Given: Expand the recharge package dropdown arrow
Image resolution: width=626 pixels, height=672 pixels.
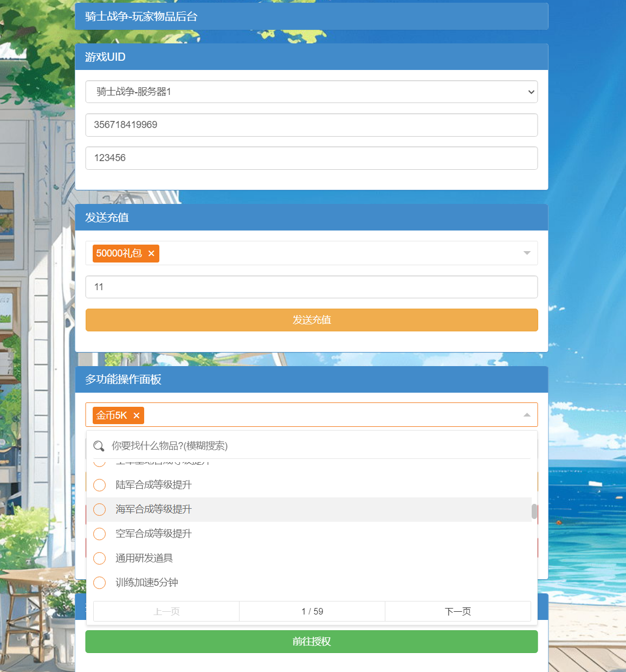Looking at the screenshot, I should 526,253.
